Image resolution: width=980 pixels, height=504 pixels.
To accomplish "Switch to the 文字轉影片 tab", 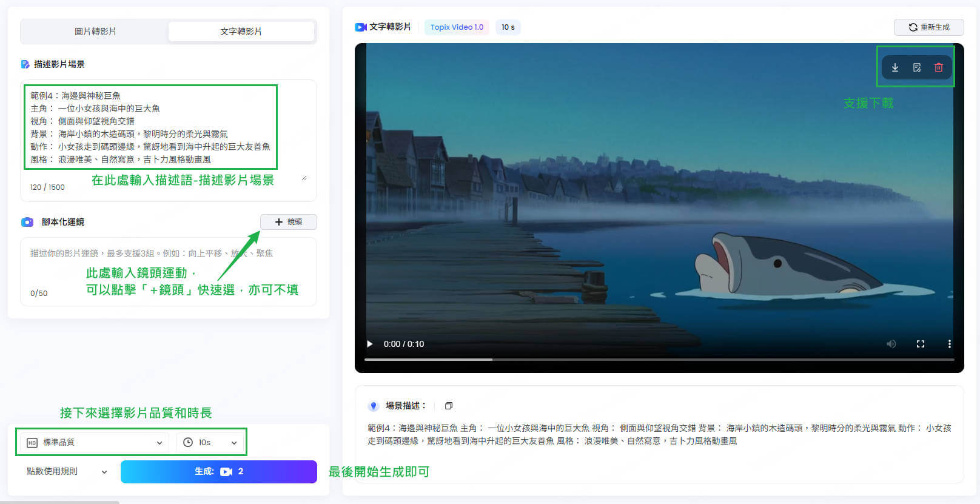I will (x=241, y=32).
